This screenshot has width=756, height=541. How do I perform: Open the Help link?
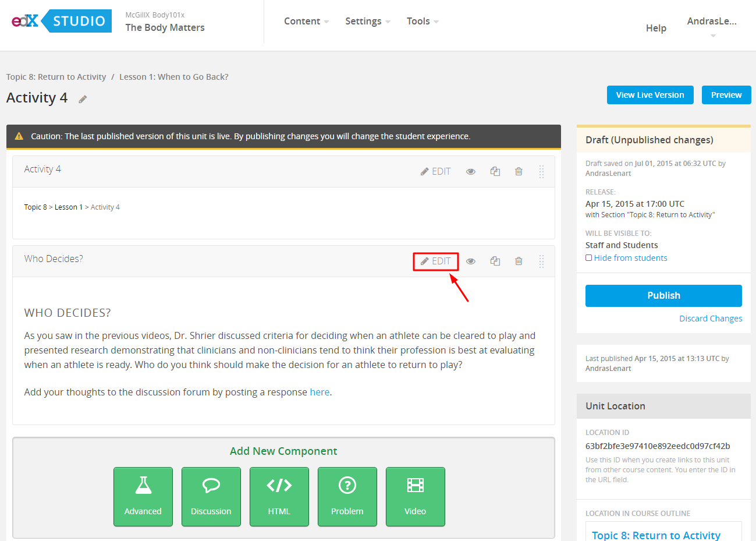pos(656,28)
